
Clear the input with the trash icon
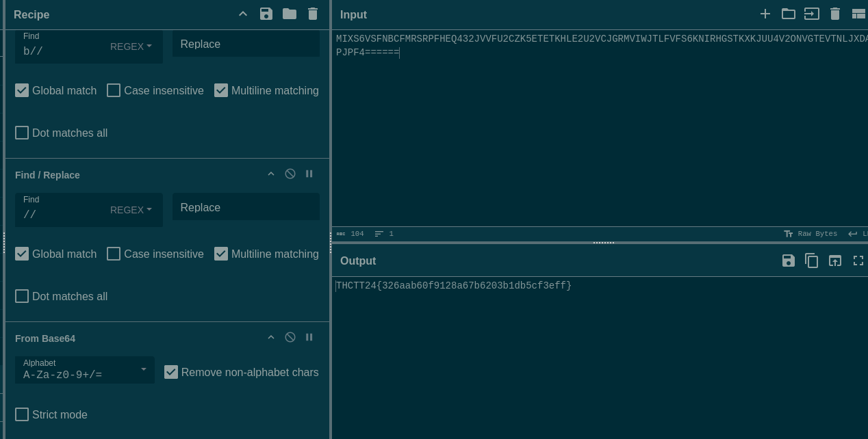click(x=835, y=14)
